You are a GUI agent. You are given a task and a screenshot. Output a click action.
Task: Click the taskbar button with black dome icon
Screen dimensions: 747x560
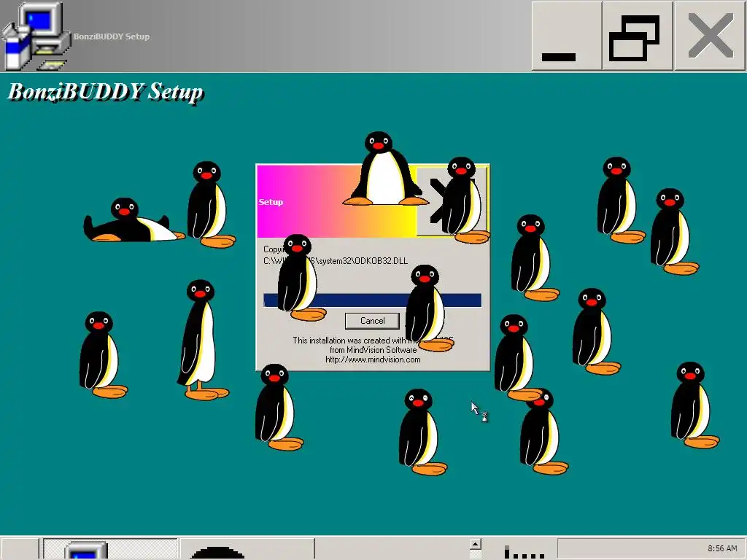pos(247,549)
